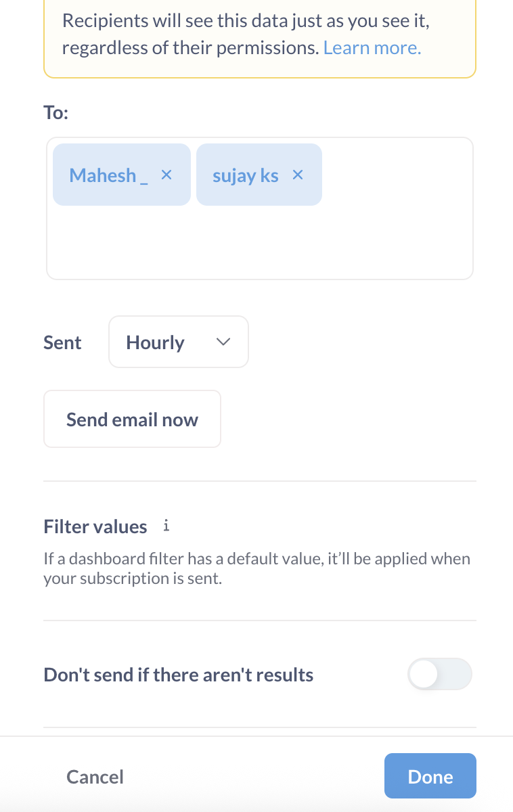Click the Sent label
This screenshot has width=513, height=812.
click(62, 342)
